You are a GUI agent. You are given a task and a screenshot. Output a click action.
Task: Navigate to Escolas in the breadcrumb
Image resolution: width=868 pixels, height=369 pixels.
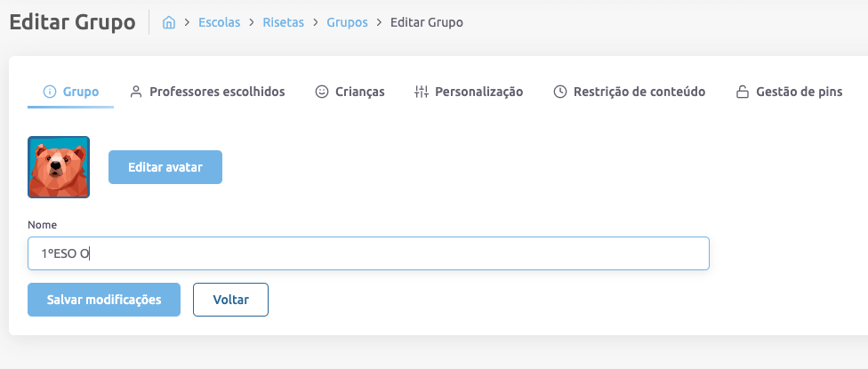coord(220,22)
